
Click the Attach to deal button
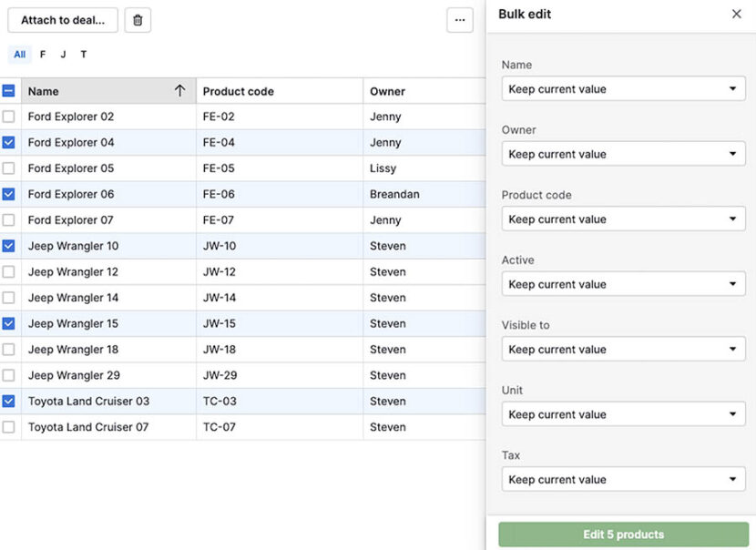(62, 20)
